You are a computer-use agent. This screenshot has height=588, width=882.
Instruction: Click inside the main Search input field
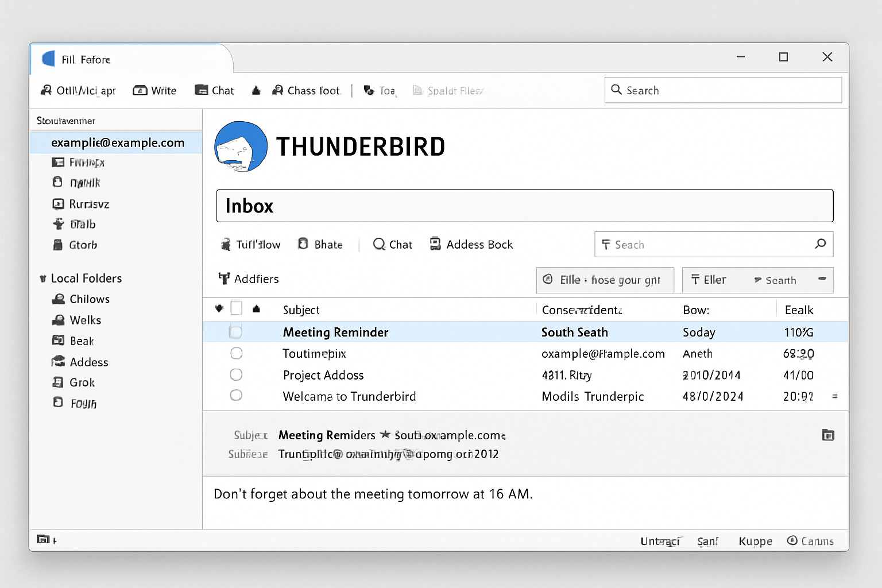[x=722, y=90]
